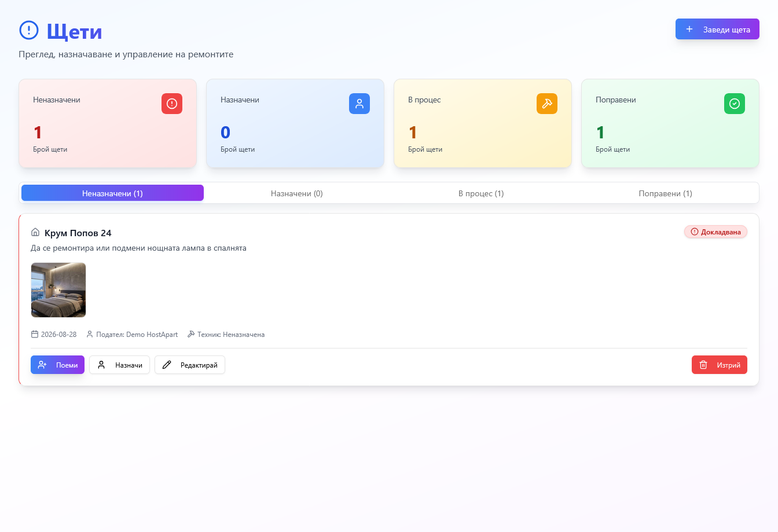The height and width of the screenshot is (532, 778).
Task: Click the orange hammer icon in В процес card
Action: 547,104
